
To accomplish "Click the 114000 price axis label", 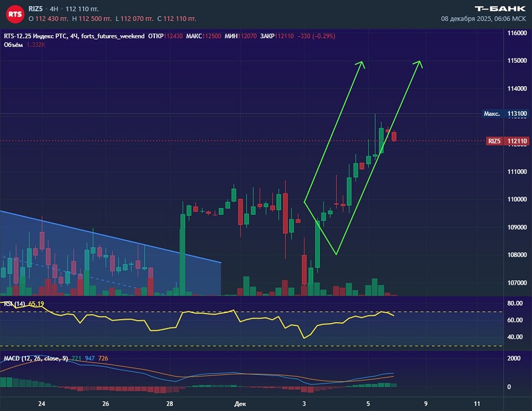I will pos(517,88).
